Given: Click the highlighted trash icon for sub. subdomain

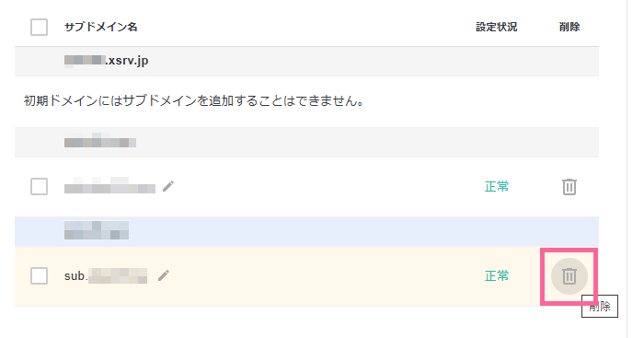Looking at the screenshot, I should (x=569, y=276).
